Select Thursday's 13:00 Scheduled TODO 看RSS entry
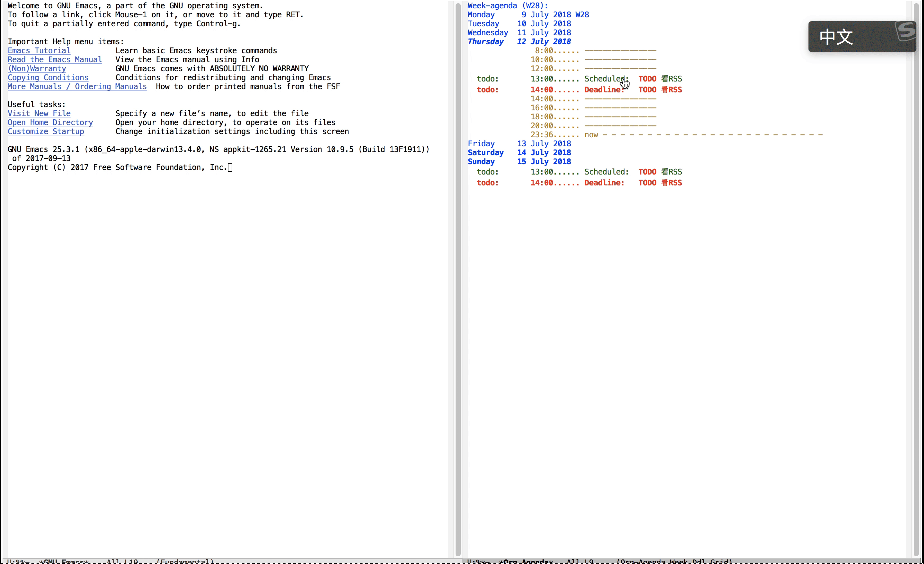 pos(660,79)
